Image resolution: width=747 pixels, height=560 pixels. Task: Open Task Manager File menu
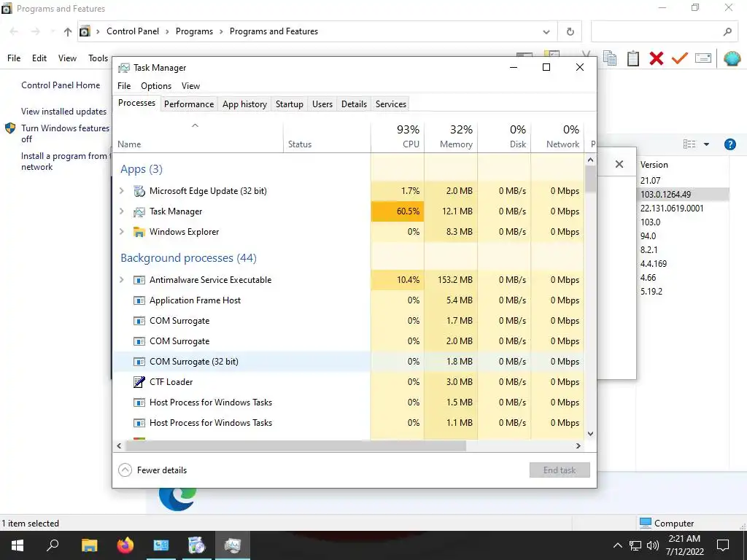tap(124, 86)
